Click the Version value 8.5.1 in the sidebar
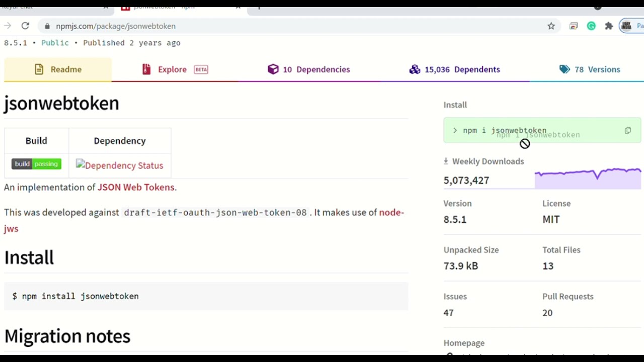644x362 pixels. point(455,219)
